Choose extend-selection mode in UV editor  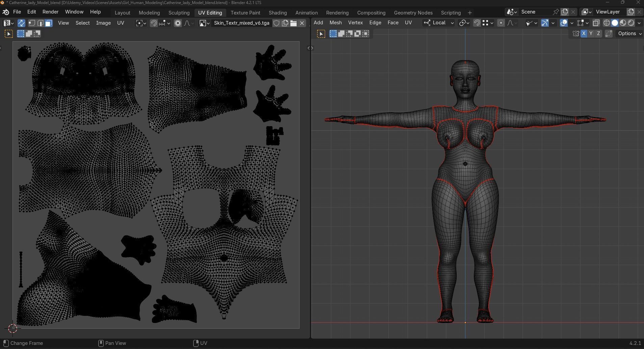pos(29,34)
